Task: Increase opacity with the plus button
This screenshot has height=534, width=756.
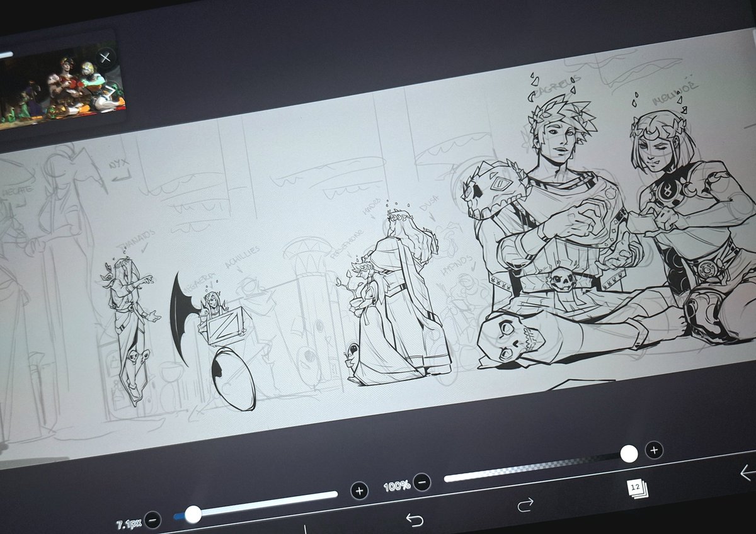Action: [654, 450]
